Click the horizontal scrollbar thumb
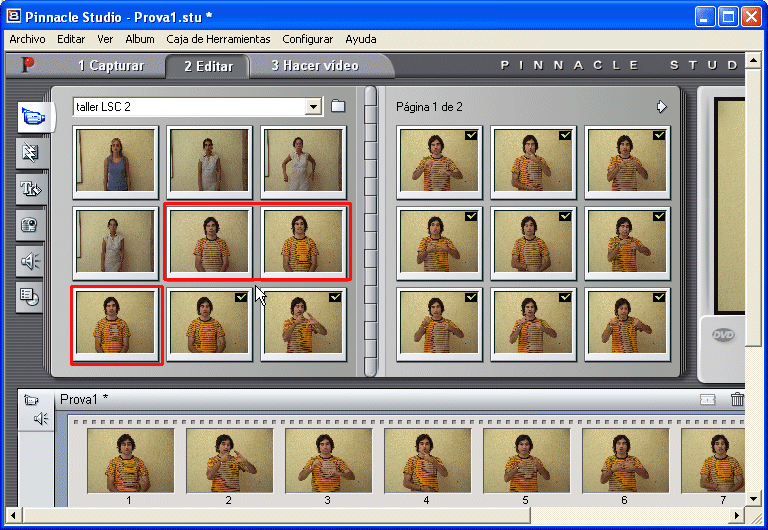Screen dimensions: 768x530 (276, 515)
